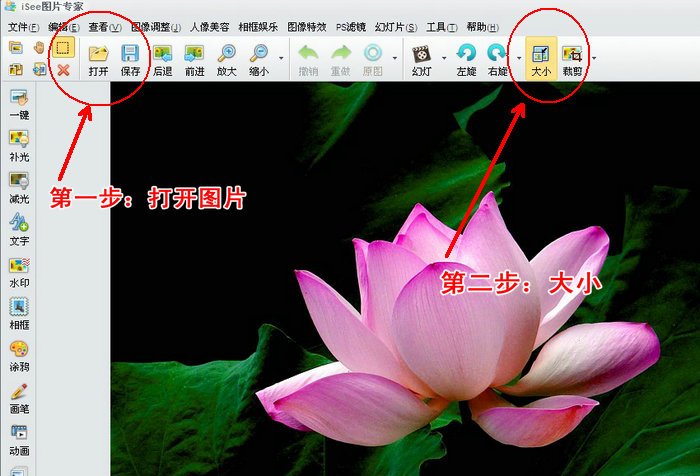Expand dropdown arrow next to 裁剪

(594, 58)
